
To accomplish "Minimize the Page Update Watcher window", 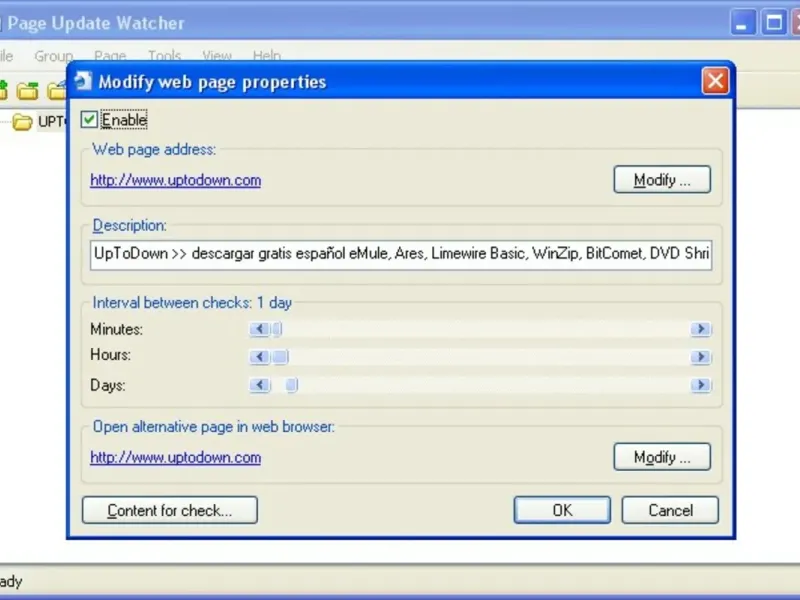I will [x=743, y=23].
